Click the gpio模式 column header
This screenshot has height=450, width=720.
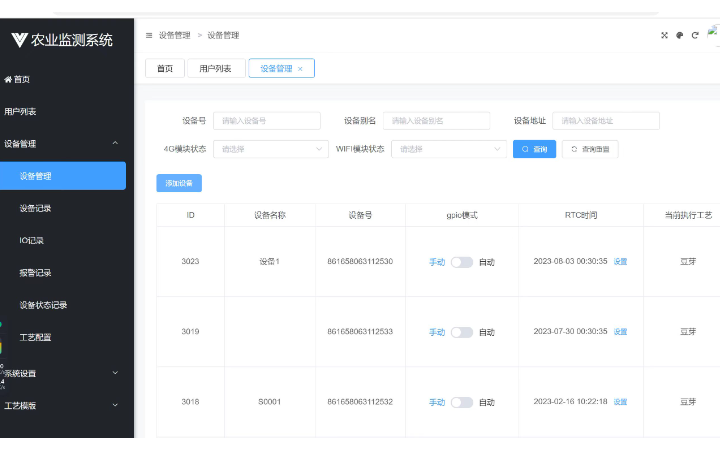(x=462, y=215)
